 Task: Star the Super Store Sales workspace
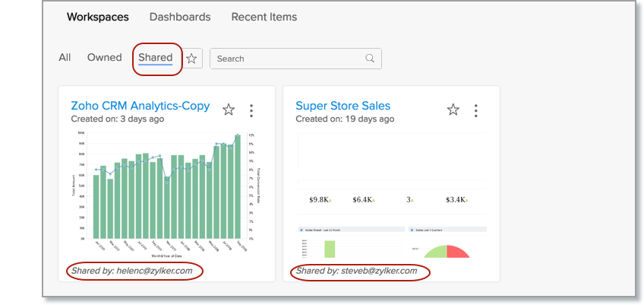pos(453,110)
